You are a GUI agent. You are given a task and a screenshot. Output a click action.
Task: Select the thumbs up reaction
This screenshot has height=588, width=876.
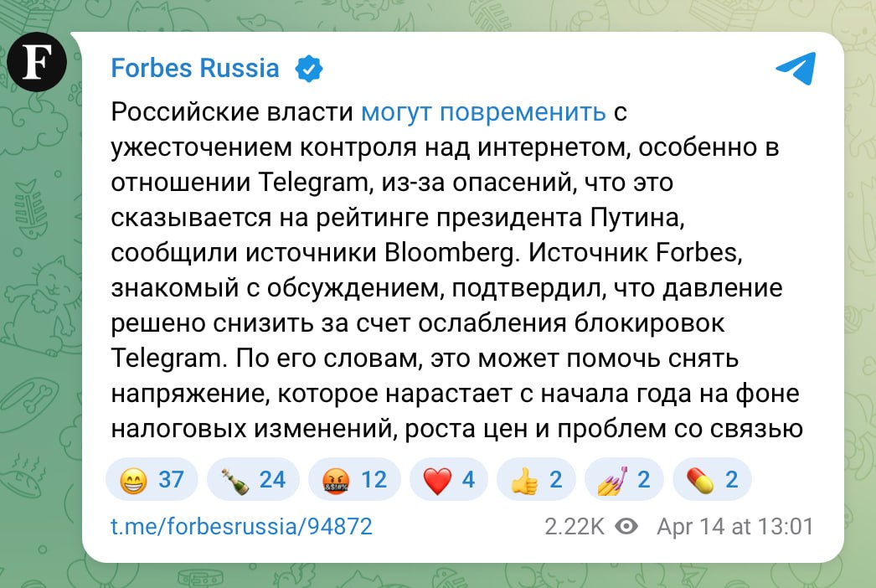[x=536, y=479]
